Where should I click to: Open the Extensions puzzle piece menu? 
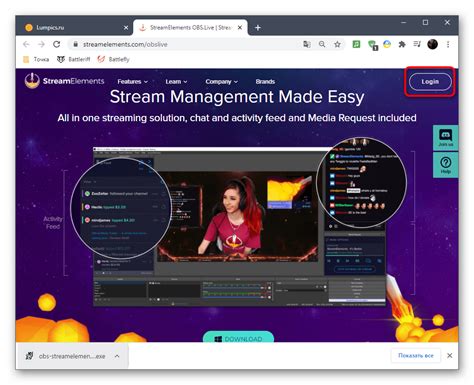[402, 44]
